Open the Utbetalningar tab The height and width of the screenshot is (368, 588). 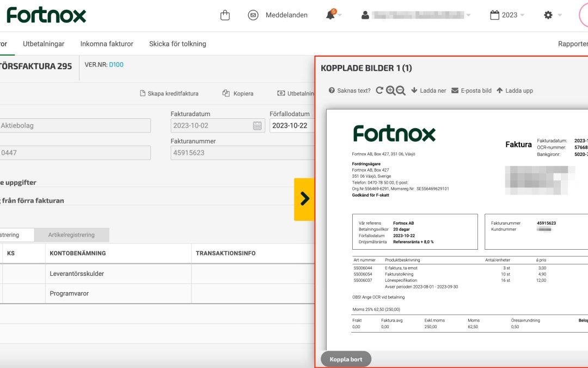[x=44, y=44]
